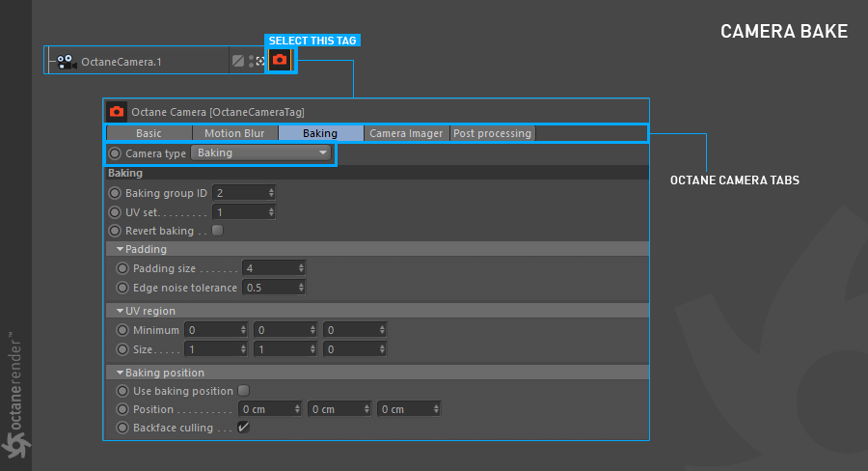This screenshot has height=471, width=868.
Task: Click Edge noise tolerance stepper arrows
Action: (301, 288)
